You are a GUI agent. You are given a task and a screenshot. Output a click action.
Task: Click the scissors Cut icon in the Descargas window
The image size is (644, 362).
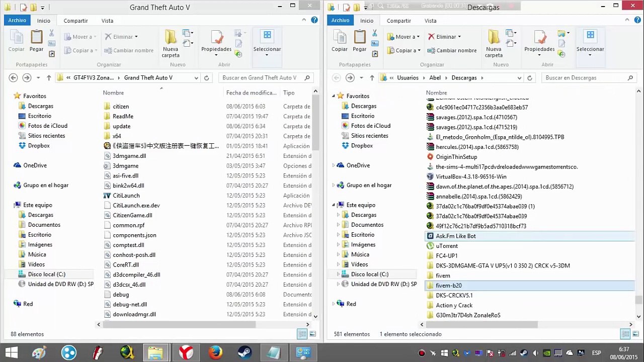click(x=374, y=33)
